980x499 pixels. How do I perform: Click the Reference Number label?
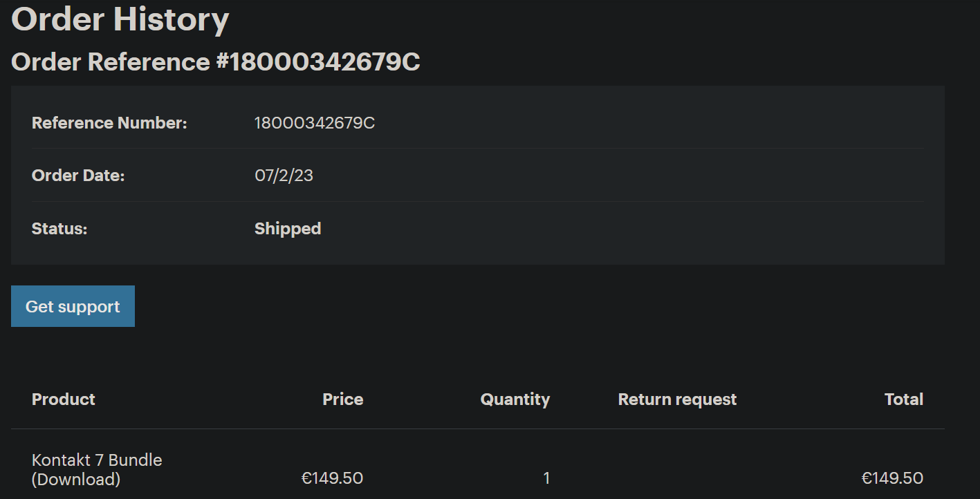pyautogui.click(x=109, y=123)
